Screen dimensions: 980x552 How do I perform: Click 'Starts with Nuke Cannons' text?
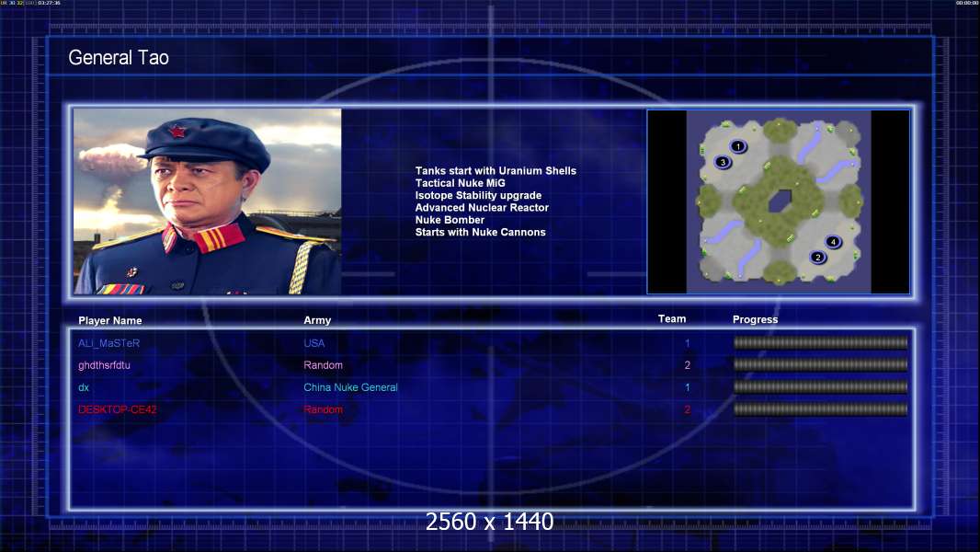click(480, 232)
